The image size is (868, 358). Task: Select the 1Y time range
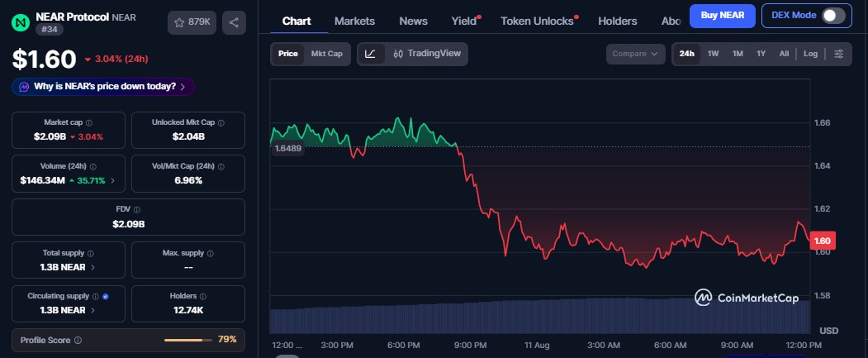(x=761, y=54)
